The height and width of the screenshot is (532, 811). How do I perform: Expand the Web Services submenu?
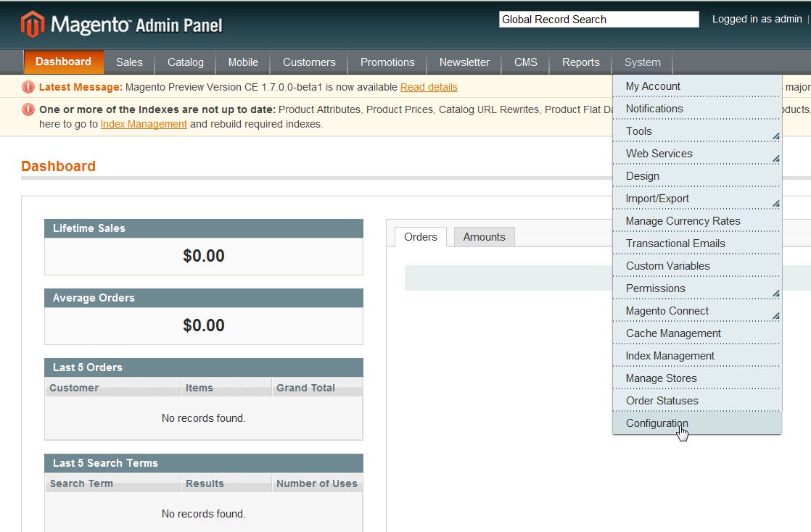pos(775,158)
